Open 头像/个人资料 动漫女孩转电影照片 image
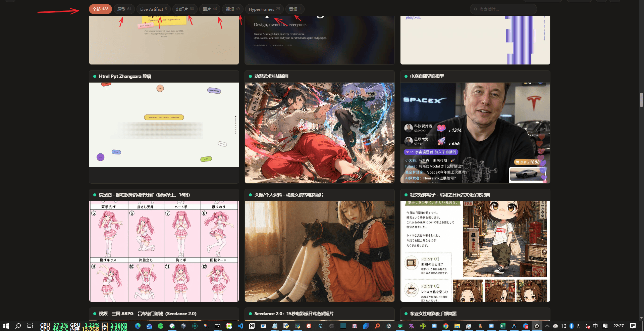 click(319, 251)
